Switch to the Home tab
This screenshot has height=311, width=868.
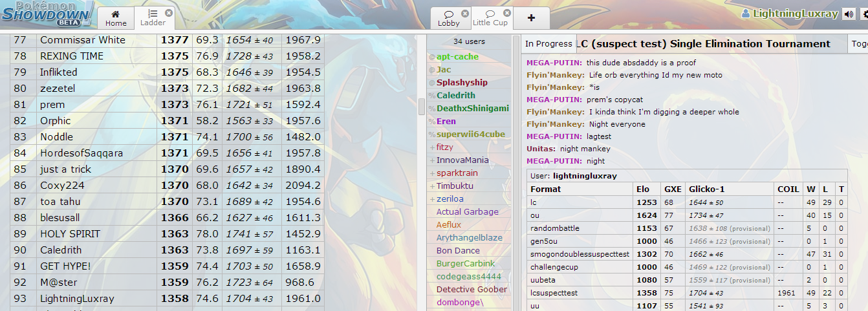(x=116, y=18)
